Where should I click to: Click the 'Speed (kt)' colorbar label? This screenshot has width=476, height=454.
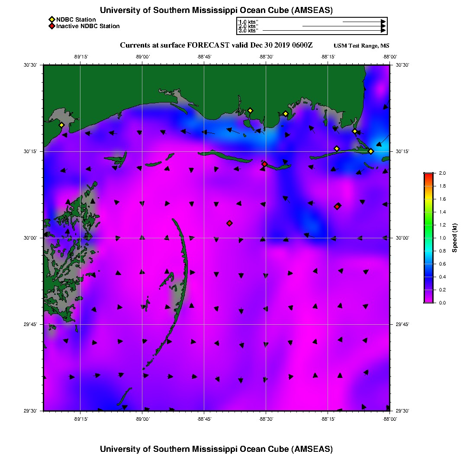pos(454,238)
